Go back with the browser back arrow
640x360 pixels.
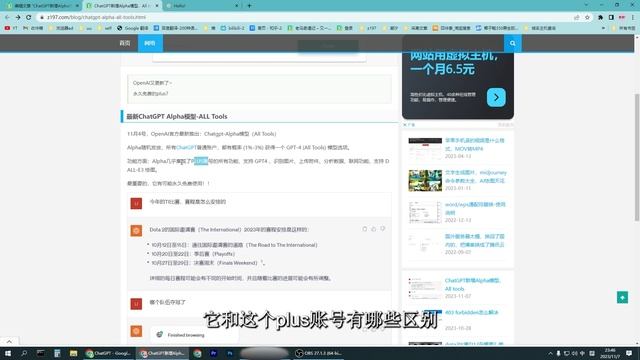pyautogui.click(x=7, y=17)
